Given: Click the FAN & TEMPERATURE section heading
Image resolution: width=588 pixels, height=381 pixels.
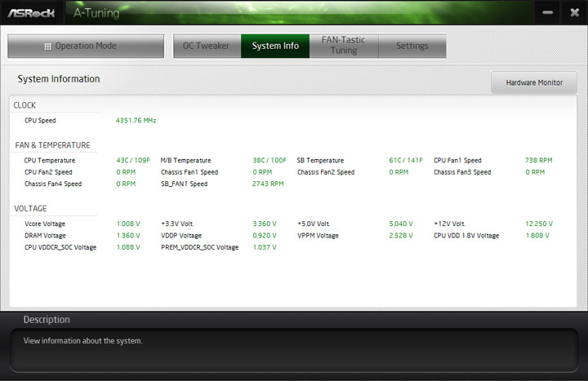Looking at the screenshot, I should (x=52, y=145).
